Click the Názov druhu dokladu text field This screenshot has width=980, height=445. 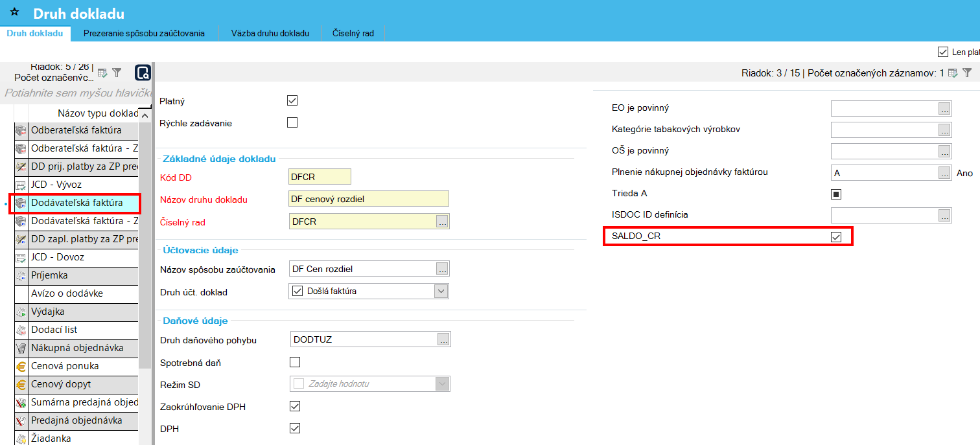click(x=368, y=199)
